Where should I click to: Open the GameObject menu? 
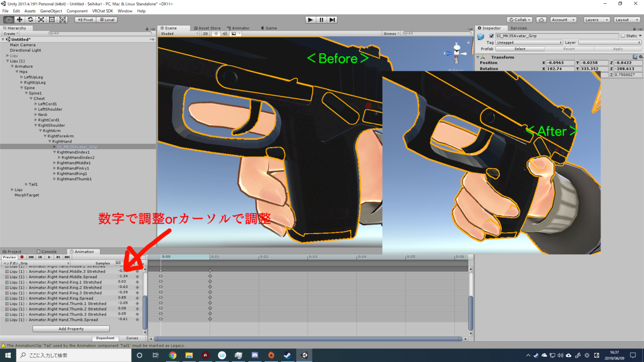coord(51,11)
